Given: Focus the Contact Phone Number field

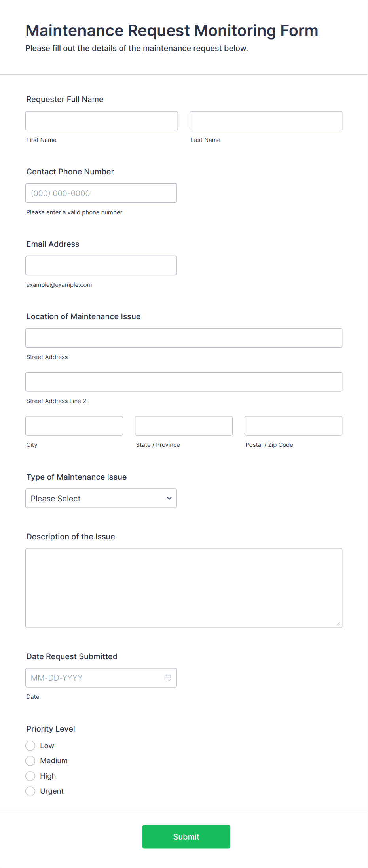Looking at the screenshot, I should (x=101, y=193).
